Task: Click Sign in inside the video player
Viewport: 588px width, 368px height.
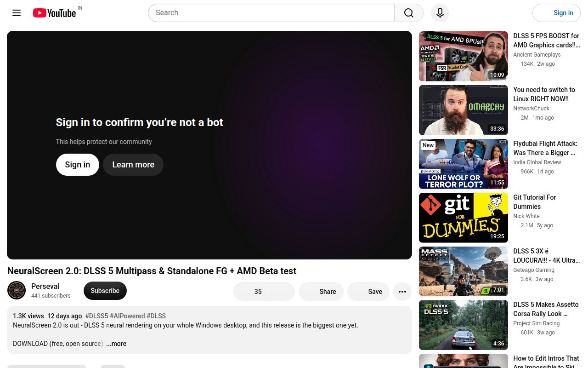Action: (x=78, y=165)
